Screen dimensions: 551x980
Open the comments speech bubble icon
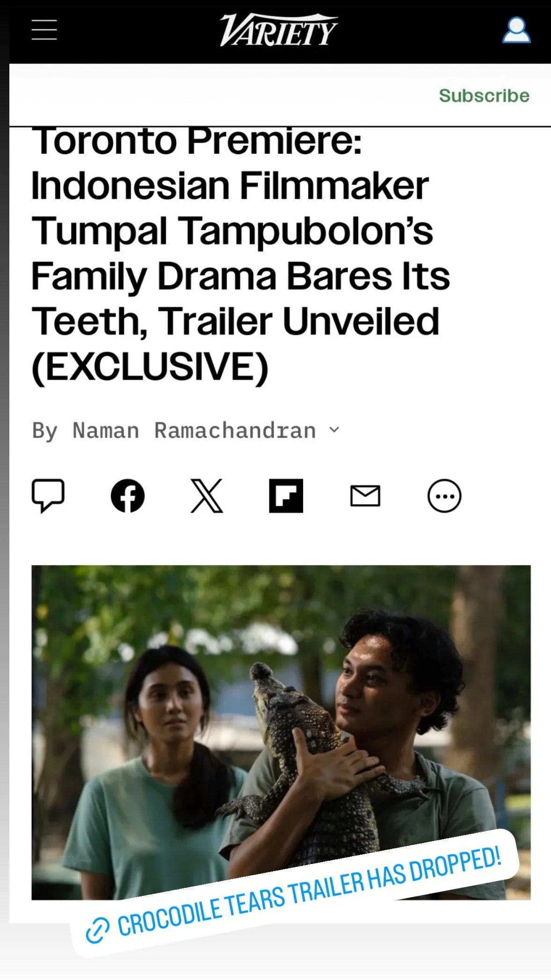48,496
